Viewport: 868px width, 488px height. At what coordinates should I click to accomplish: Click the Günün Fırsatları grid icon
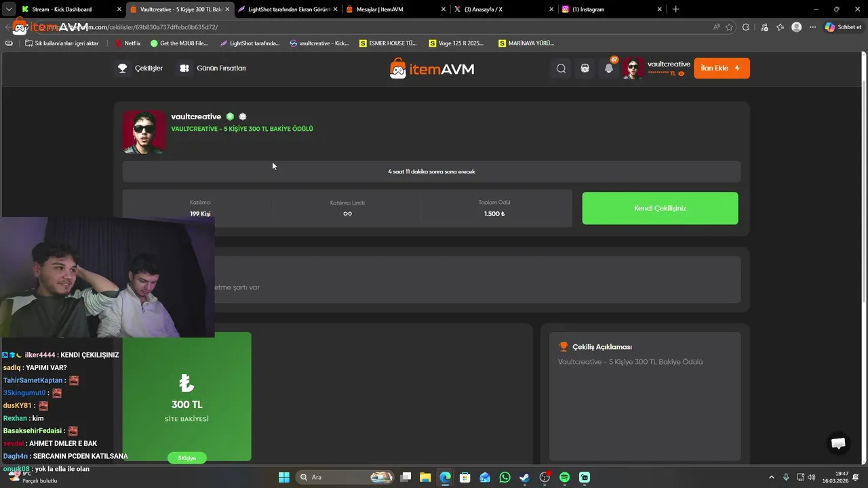184,68
